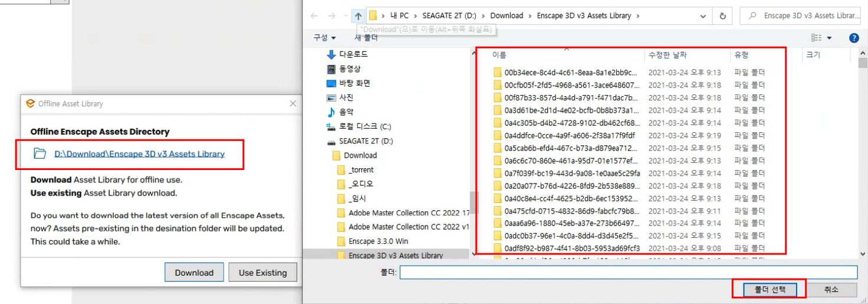Click Download in the address breadcrumb
The height and width of the screenshot is (304, 868).
[x=507, y=16]
